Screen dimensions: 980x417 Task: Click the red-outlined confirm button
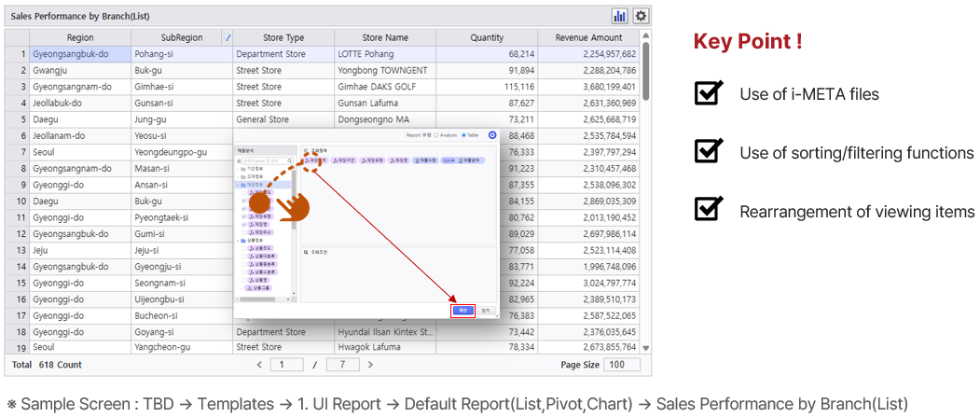[462, 311]
